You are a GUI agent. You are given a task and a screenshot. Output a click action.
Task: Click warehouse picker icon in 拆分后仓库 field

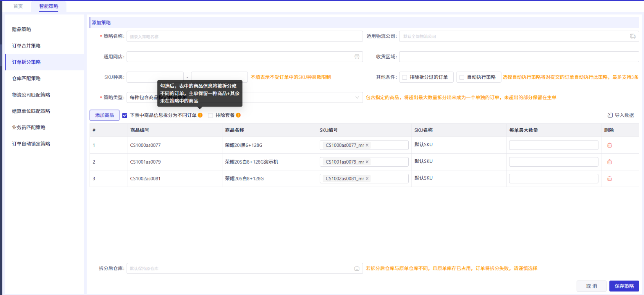(x=357, y=268)
